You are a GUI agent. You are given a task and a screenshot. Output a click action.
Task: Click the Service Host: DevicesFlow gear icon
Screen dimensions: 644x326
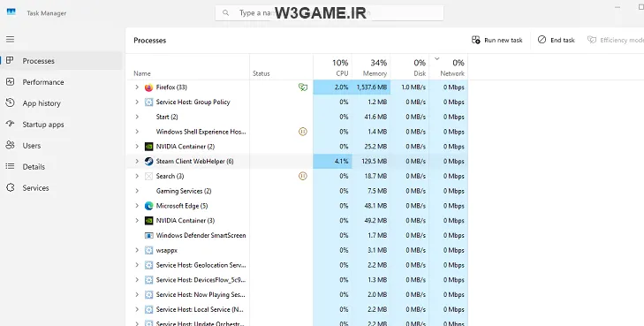click(x=148, y=280)
